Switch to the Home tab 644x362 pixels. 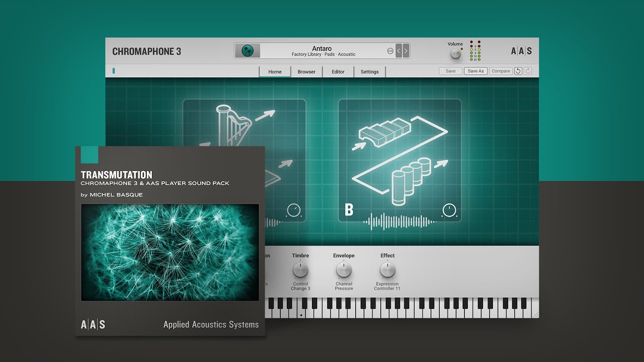click(275, 71)
